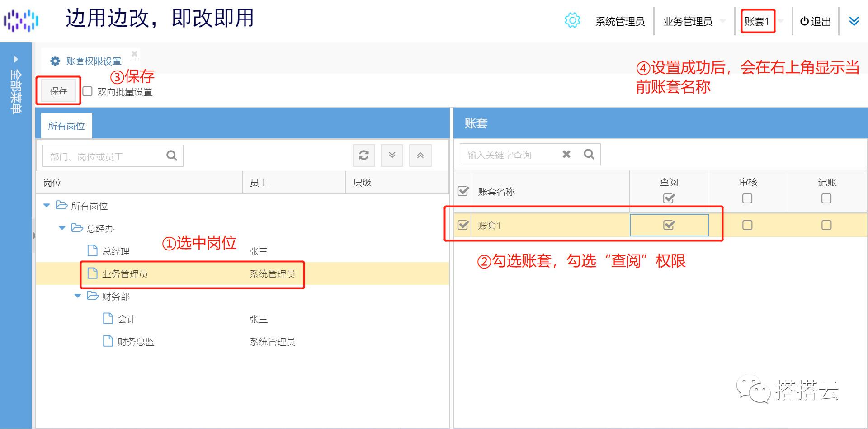Collapse all nodes with double-up chevron button
The image size is (868, 429).
tap(420, 156)
